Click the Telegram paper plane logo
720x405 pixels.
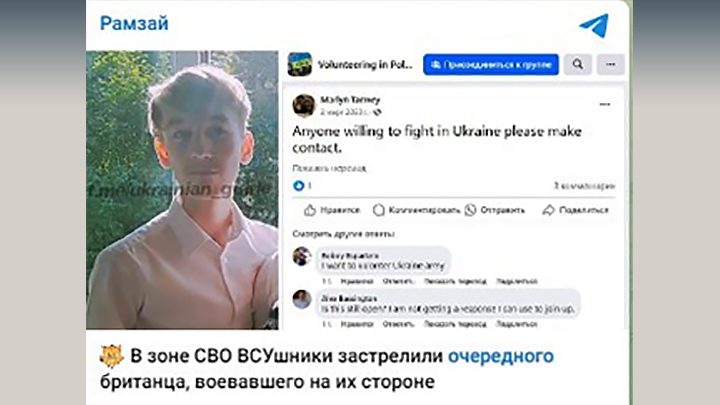coord(593,26)
